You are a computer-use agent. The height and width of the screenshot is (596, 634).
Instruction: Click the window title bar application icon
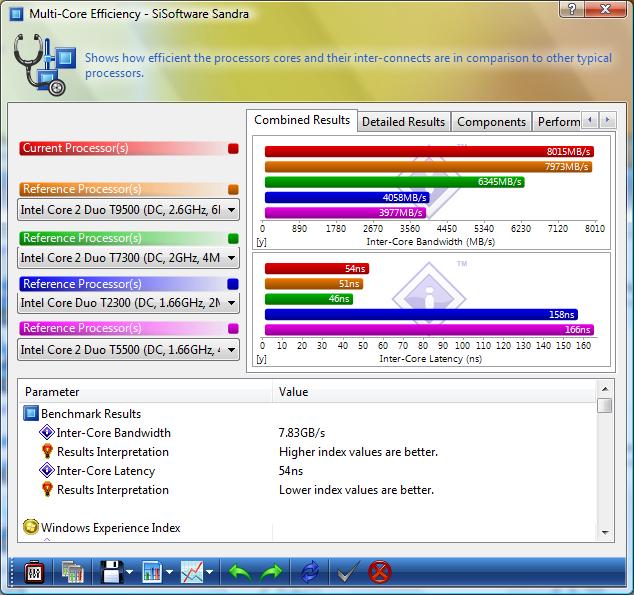point(16,14)
